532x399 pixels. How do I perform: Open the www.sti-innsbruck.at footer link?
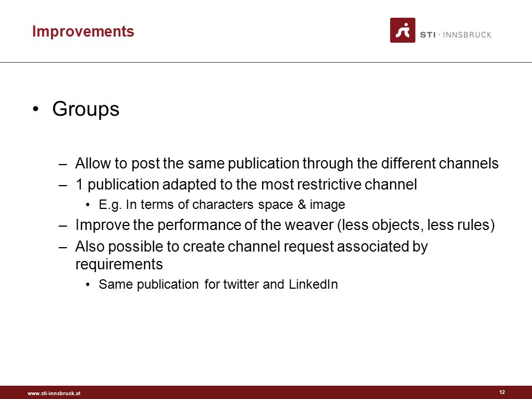(x=54, y=393)
